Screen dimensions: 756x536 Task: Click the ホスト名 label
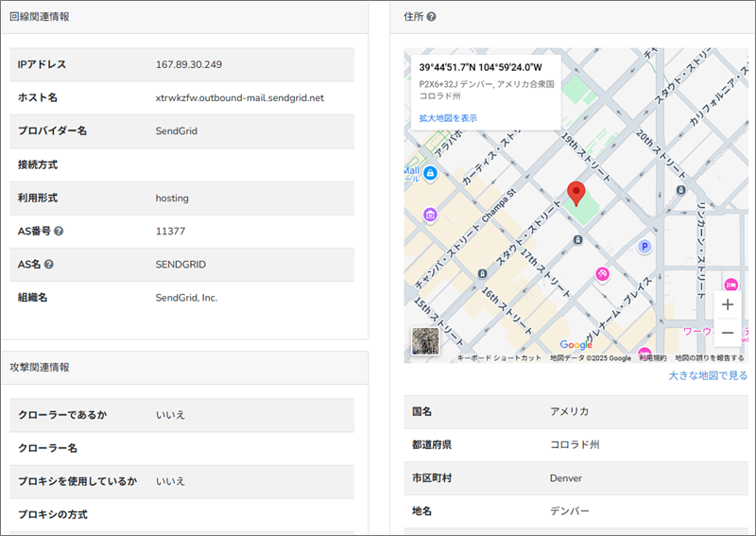[x=38, y=98]
